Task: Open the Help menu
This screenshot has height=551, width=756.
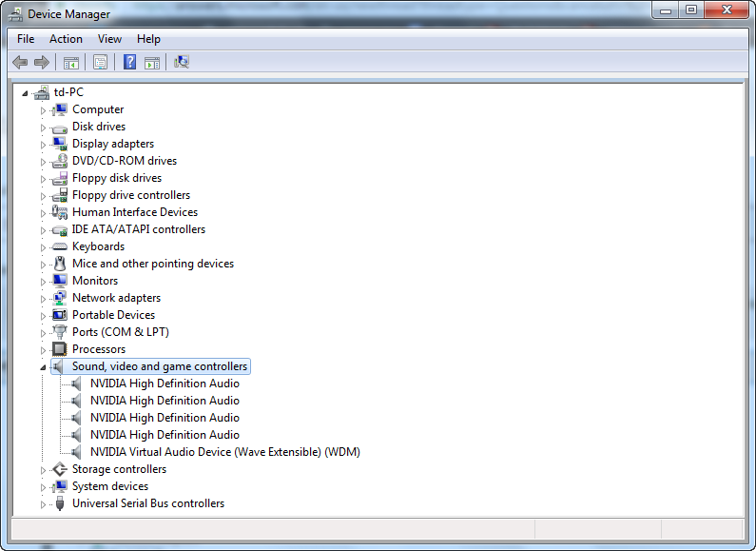Action: pos(148,39)
